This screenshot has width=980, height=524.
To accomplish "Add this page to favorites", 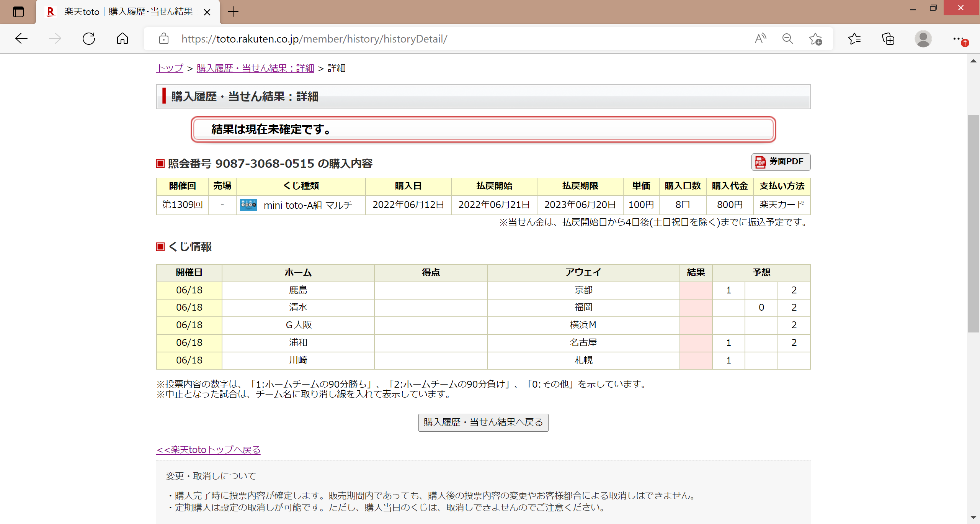I will (815, 39).
